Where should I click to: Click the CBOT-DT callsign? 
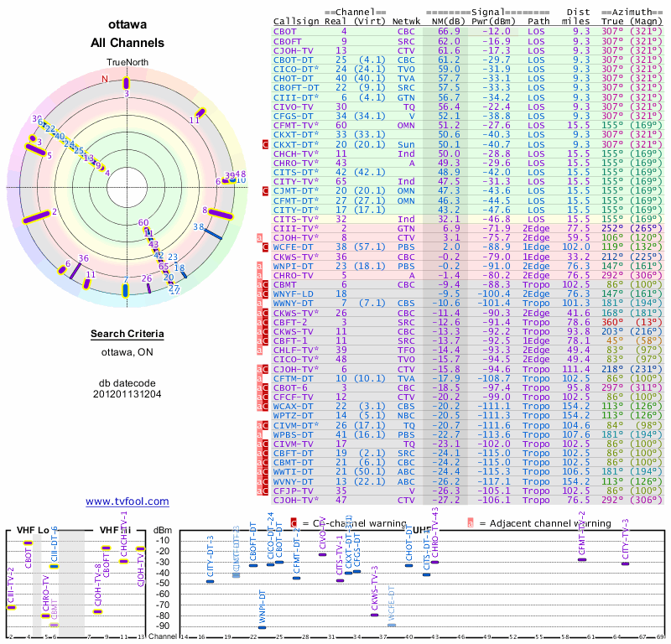pos(294,60)
